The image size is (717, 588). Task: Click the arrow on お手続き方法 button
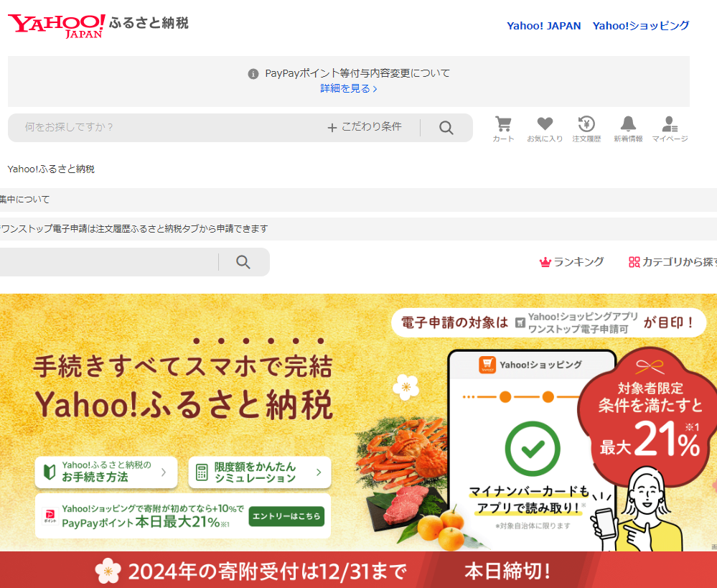point(164,472)
